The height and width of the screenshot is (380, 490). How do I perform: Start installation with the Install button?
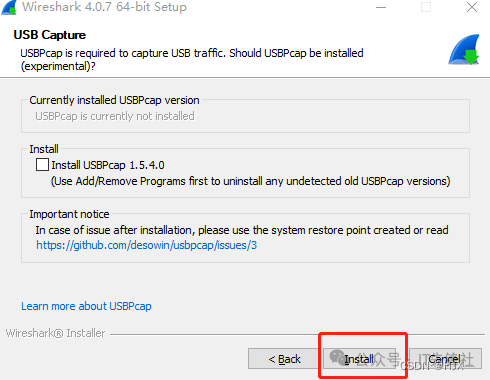click(x=359, y=359)
